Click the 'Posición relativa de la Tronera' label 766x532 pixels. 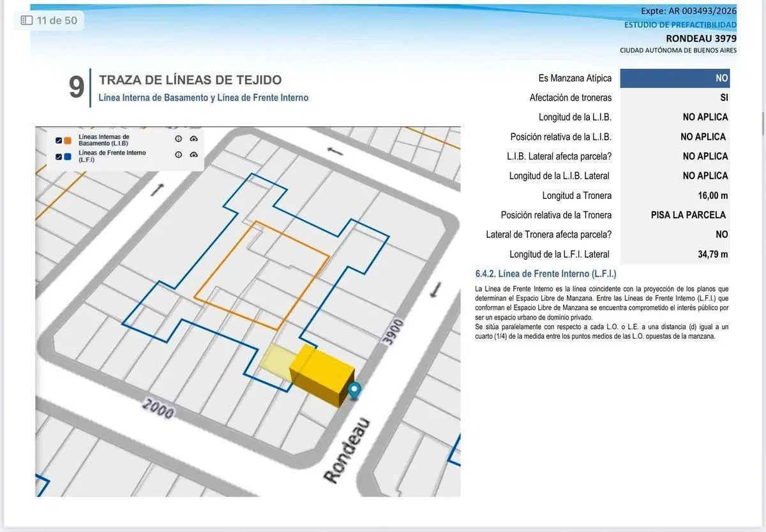556,215
